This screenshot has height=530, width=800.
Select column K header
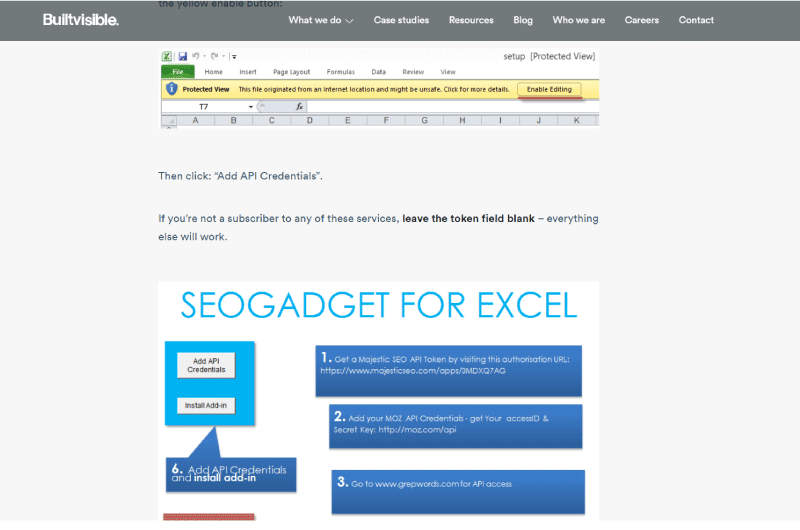577,121
